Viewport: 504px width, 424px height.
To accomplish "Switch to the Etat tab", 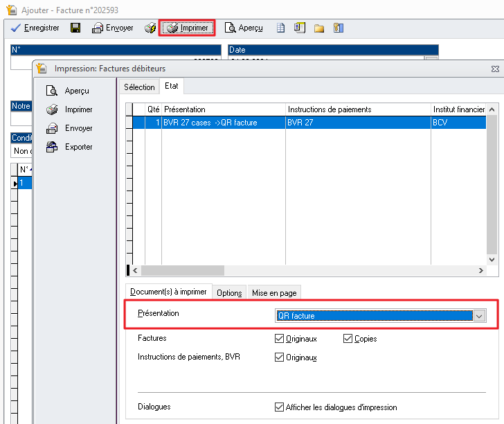I will (x=171, y=86).
